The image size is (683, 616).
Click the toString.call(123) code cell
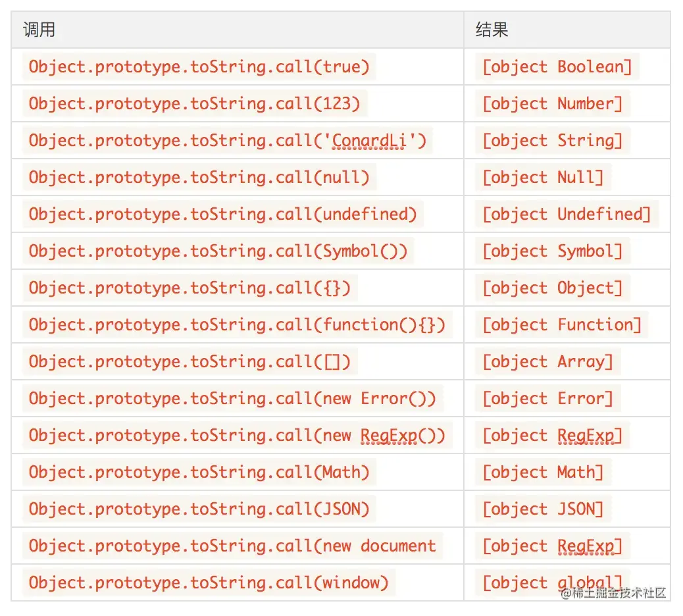(x=194, y=103)
